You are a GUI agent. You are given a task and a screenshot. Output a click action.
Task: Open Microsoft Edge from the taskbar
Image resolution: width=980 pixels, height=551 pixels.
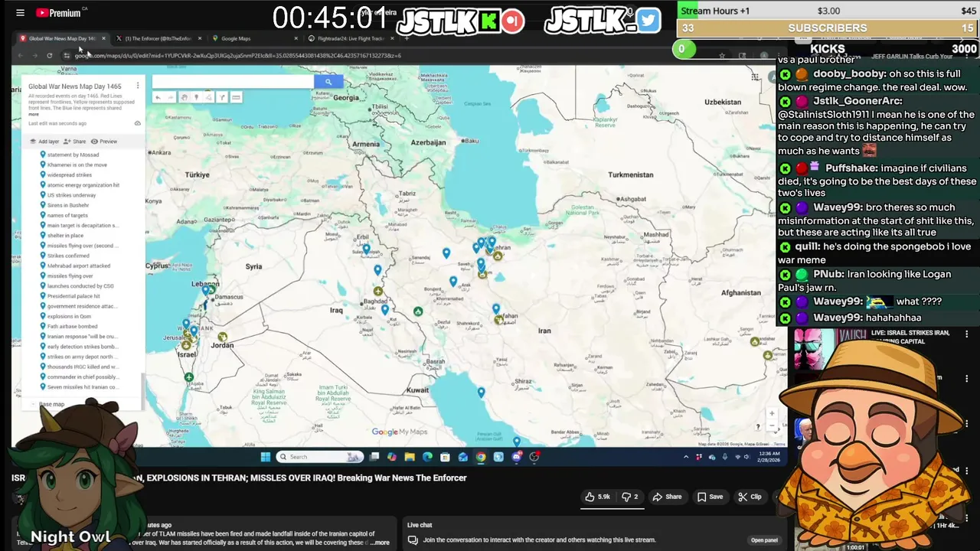click(x=427, y=457)
